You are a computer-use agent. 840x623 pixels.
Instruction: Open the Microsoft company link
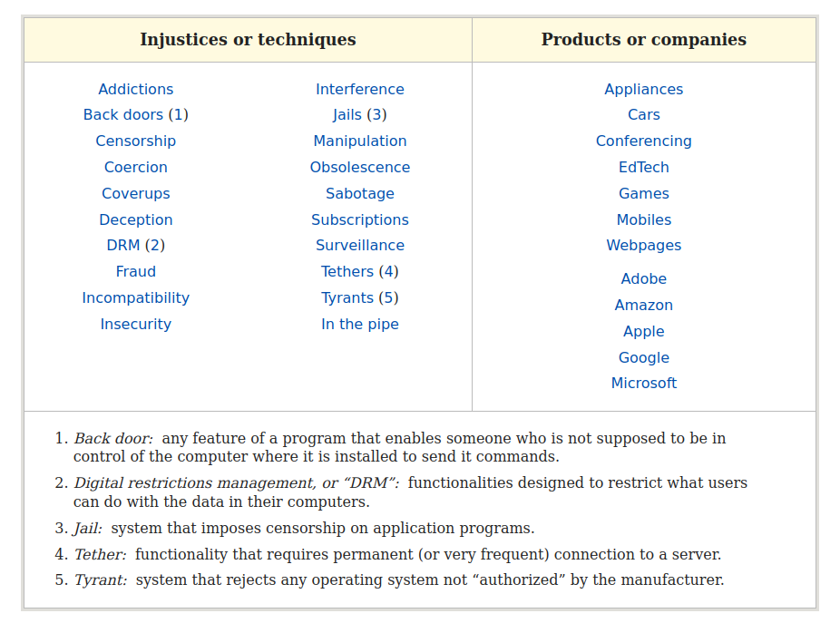pyautogui.click(x=644, y=383)
